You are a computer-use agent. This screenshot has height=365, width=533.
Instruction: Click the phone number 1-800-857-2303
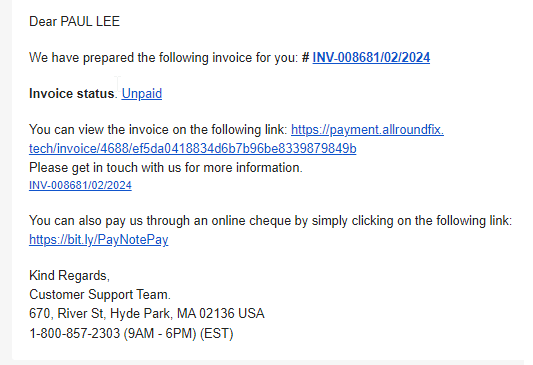75,333
